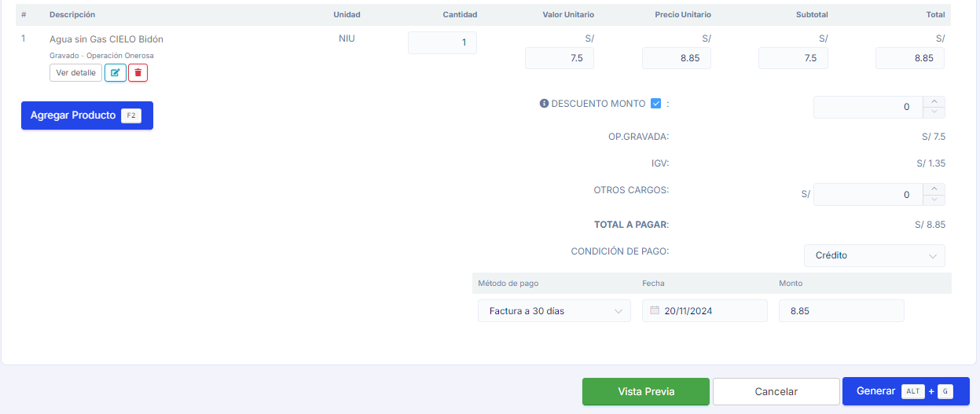Expand the Factura a 30 días dropdown

click(x=554, y=311)
